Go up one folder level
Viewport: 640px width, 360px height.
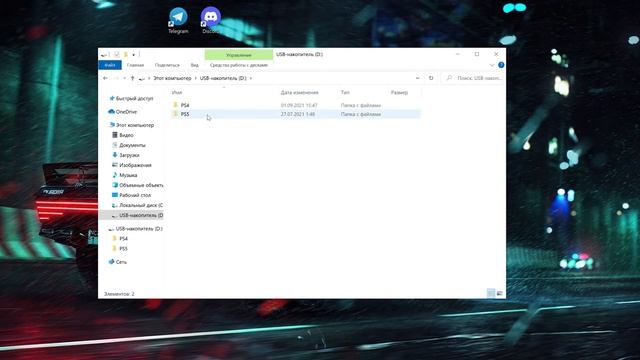[132, 78]
